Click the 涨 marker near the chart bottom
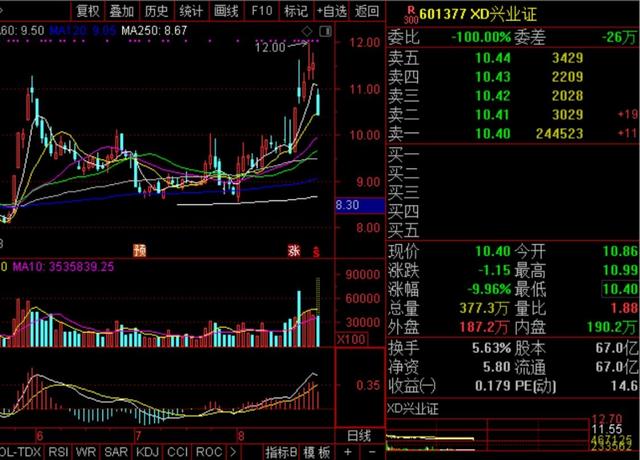The height and width of the screenshot is (460, 640). coord(294,250)
